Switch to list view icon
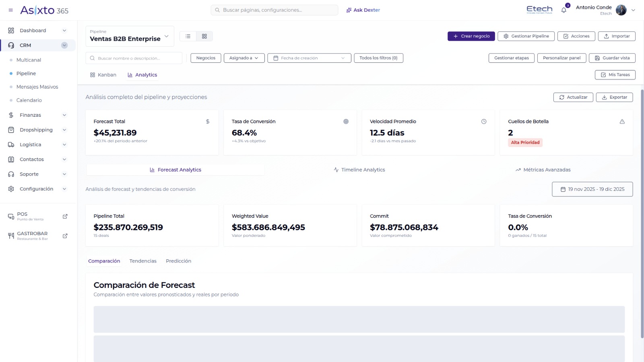 (188, 36)
